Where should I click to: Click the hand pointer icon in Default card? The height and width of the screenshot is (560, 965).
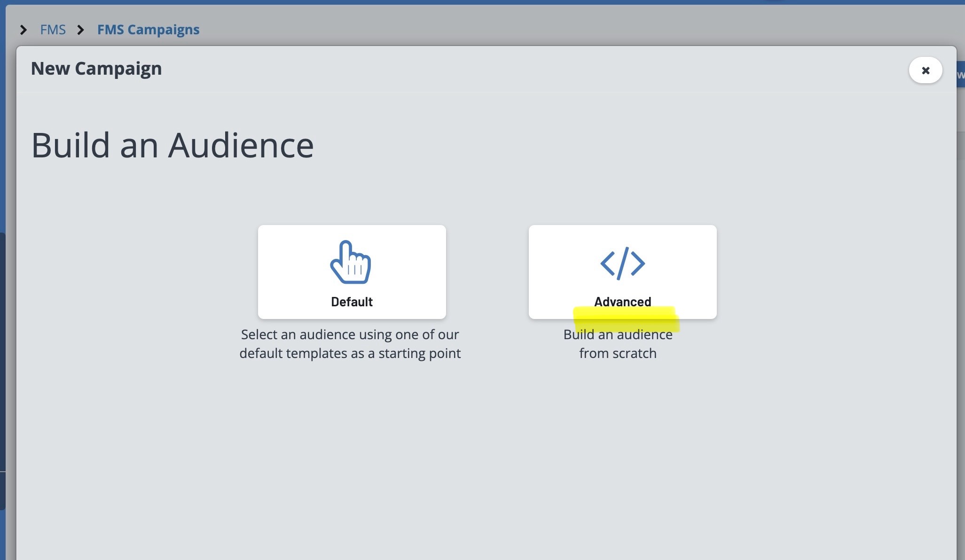[351, 262]
